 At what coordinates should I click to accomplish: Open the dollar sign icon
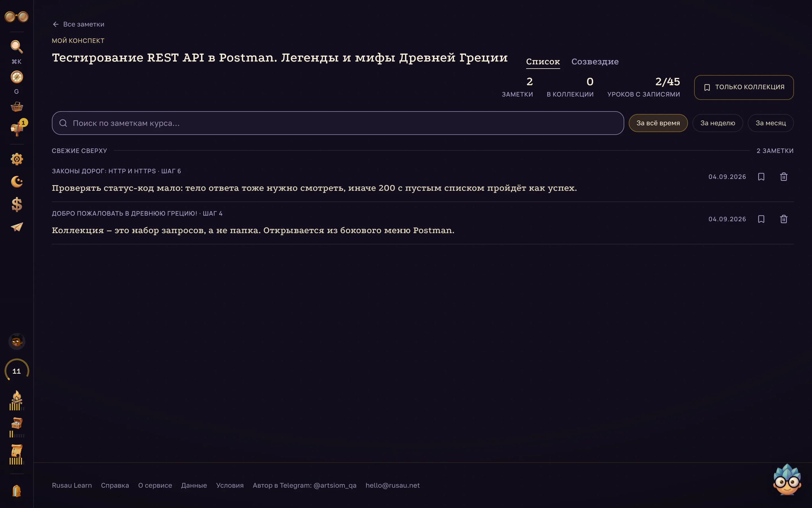click(x=16, y=204)
